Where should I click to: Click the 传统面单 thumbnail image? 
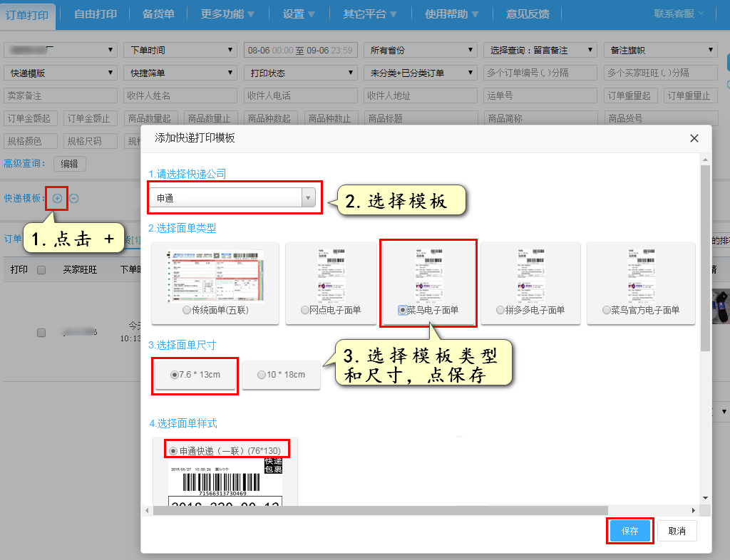point(215,276)
